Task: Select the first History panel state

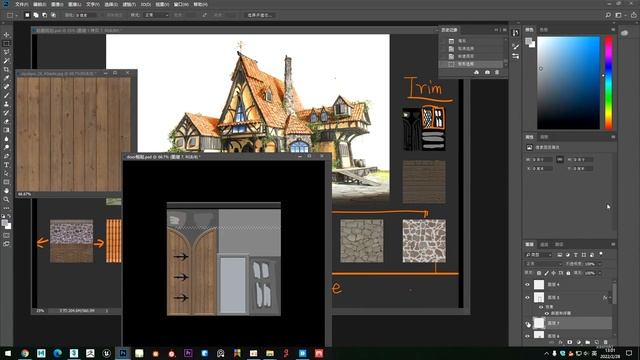Action: (472, 41)
